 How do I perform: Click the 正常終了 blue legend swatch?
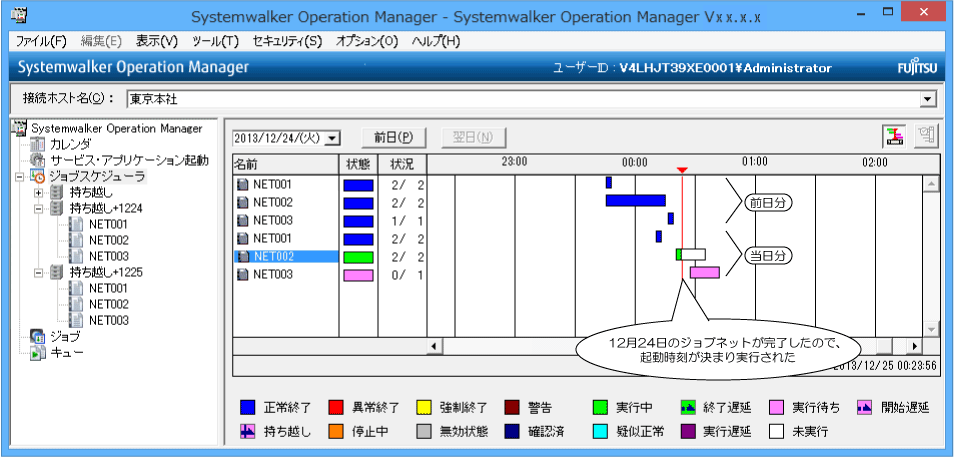point(248,408)
